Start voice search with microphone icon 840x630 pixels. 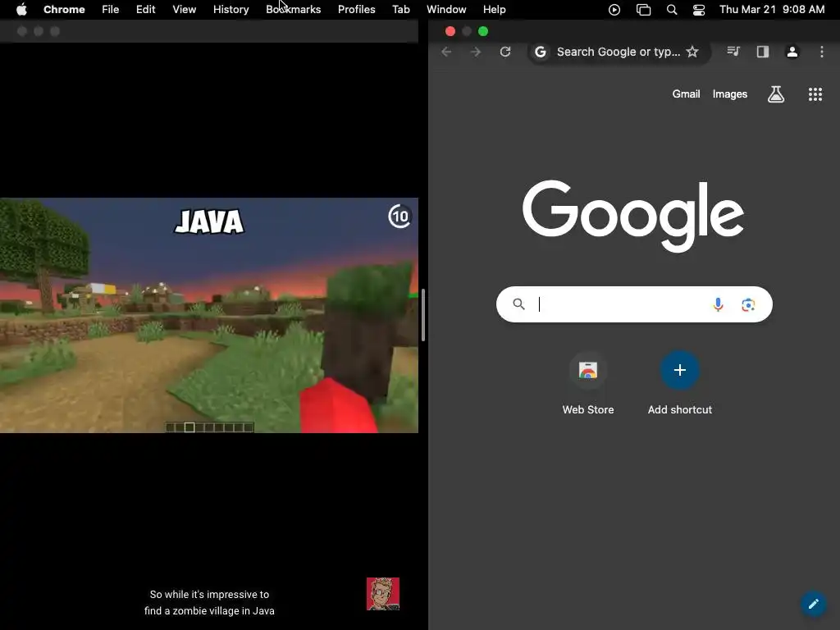coord(718,304)
